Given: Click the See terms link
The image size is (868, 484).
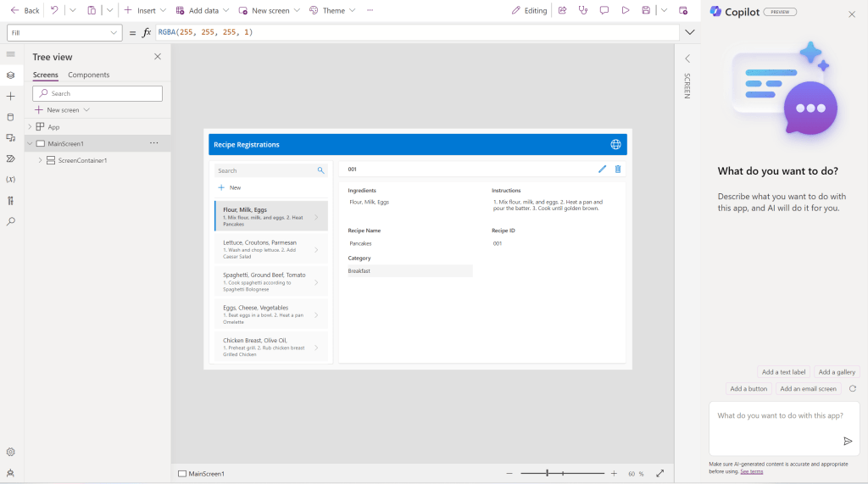Looking at the screenshot, I should [x=751, y=472].
